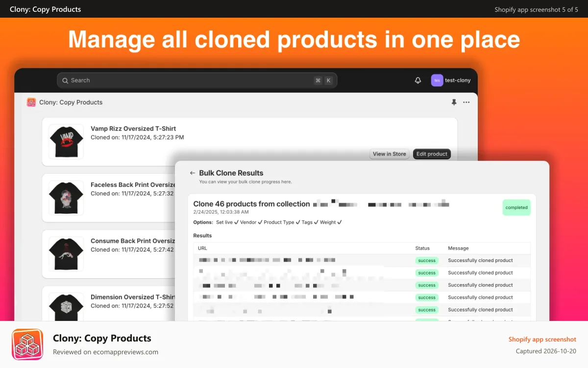
Task: Select the Vamp Rizz Oversized T-Shirt title
Action: [133, 129]
